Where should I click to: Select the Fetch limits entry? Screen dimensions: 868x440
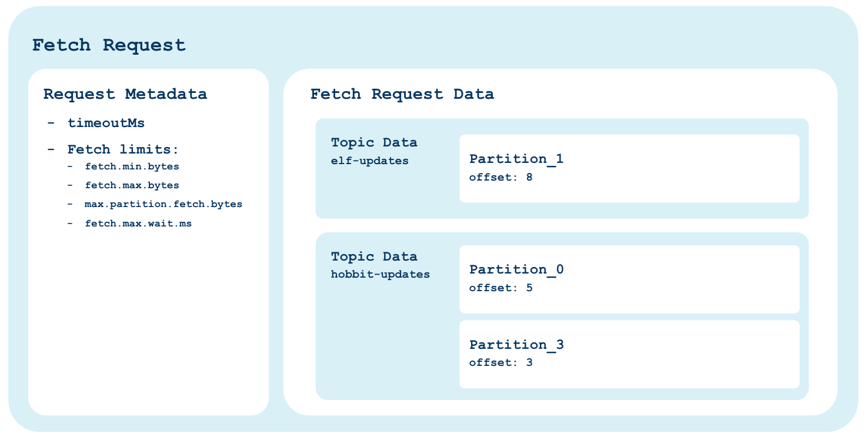point(123,149)
